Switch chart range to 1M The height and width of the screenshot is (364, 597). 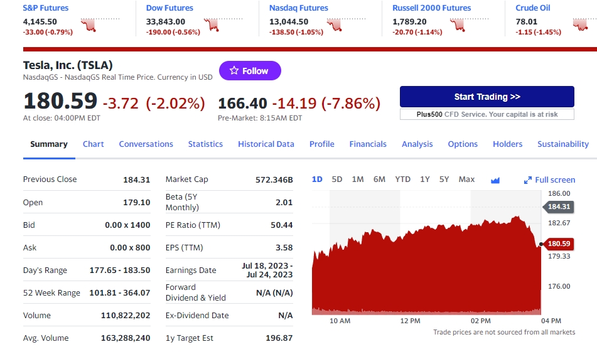click(x=358, y=179)
